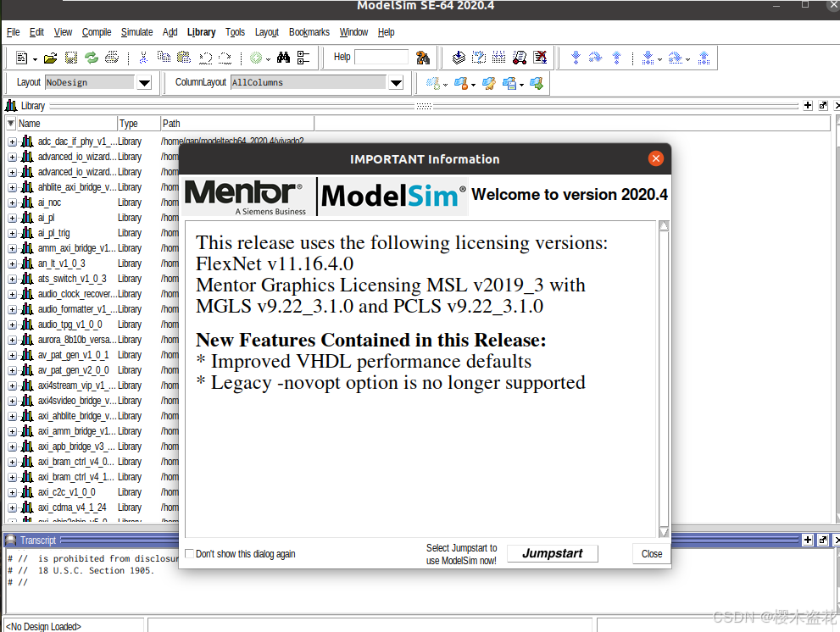
Task: Click the Edit layout pencil window icon
Action: click(488, 84)
